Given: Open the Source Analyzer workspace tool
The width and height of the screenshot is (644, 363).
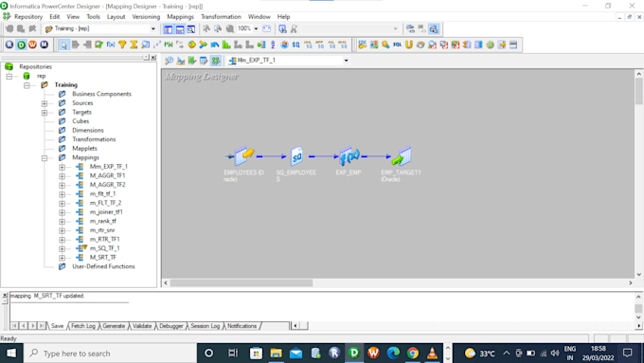Looking at the screenshot, I should click(169, 61).
